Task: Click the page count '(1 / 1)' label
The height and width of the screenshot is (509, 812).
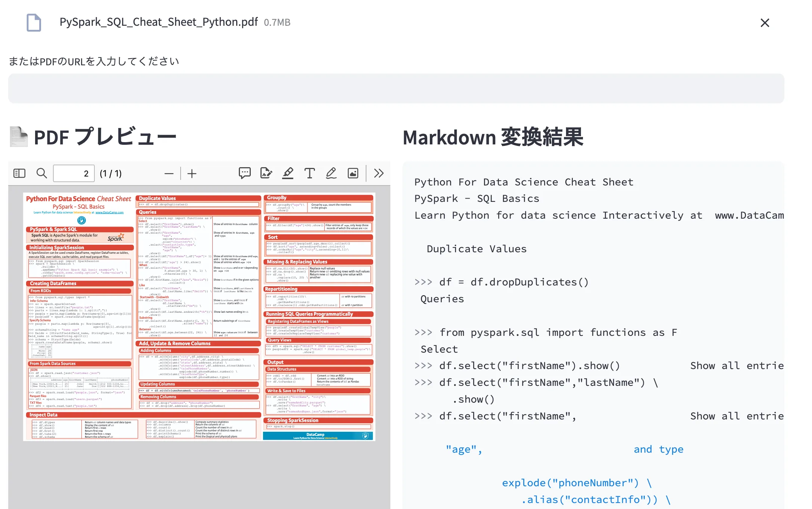Action: click(x=110, y=174)
